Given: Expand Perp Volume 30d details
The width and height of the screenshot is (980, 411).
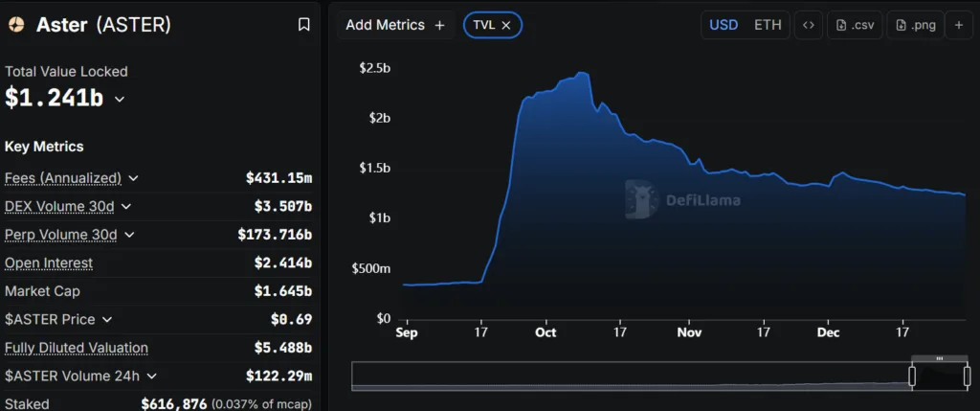Looking at the screenshot, I should click(x=129, y=235).
